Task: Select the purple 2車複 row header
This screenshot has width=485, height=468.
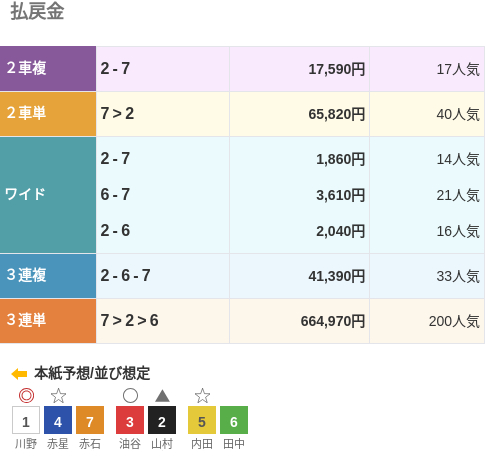Action: coord(48,69)
